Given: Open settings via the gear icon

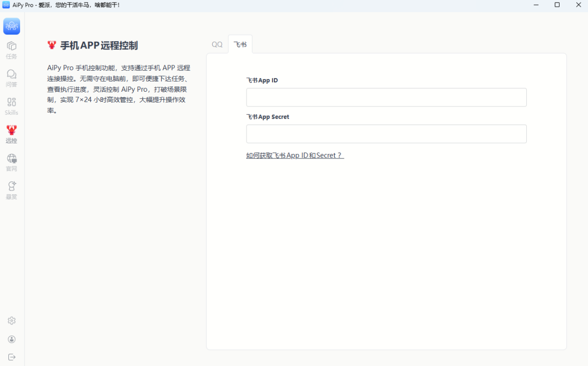Looking at the screenshot, I should (12, 320).
